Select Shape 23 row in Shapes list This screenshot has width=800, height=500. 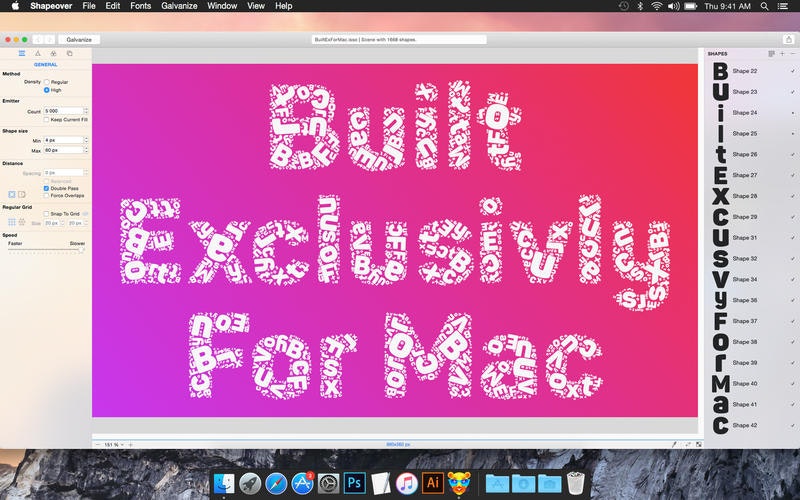point(752,92)
